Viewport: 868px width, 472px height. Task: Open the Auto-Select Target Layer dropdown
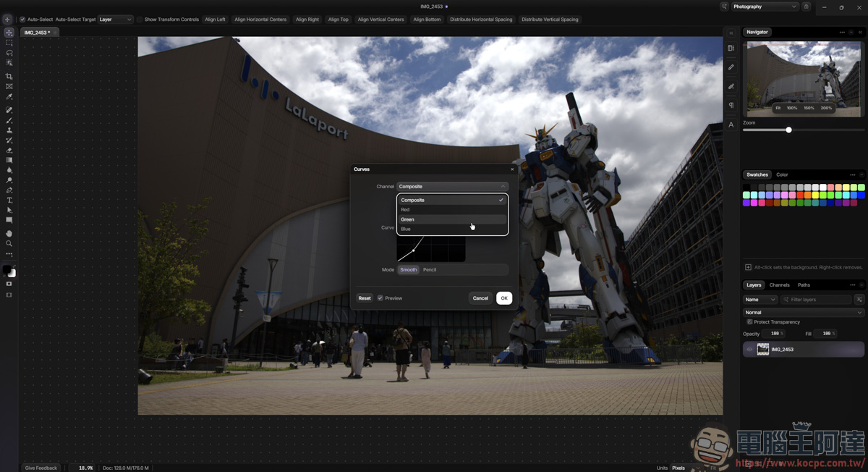[x=116, y=20]
